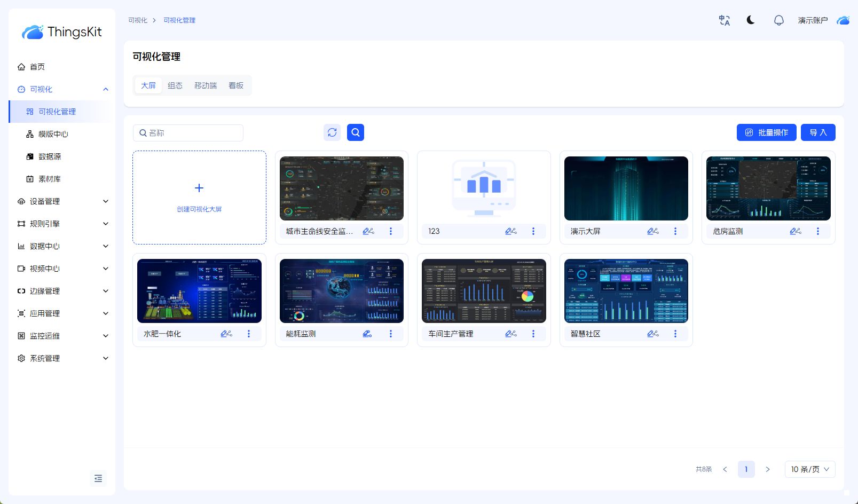
Task: Switch to the 大屏 tab
Action: tap(148, 85)
